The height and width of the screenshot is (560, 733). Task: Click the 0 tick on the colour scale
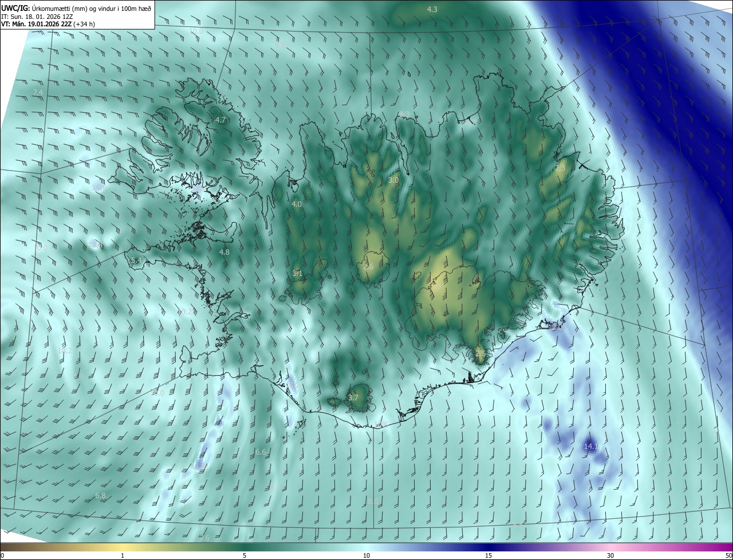(2, 556)
